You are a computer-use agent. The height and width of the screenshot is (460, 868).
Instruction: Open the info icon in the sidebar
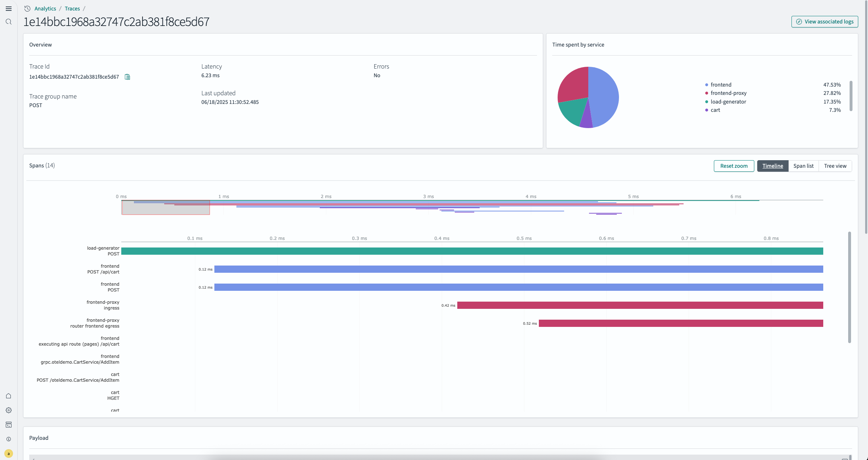(9, 439)
